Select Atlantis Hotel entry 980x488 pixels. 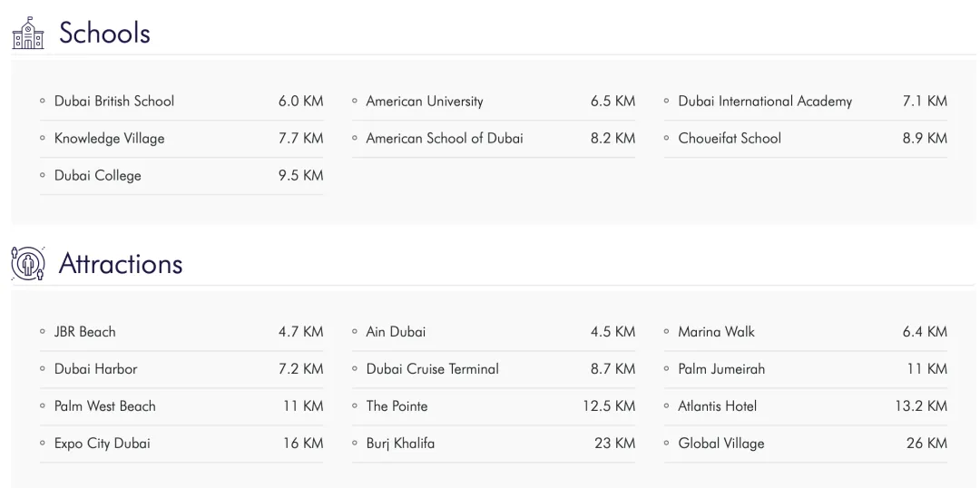click(x=717, y=406)
